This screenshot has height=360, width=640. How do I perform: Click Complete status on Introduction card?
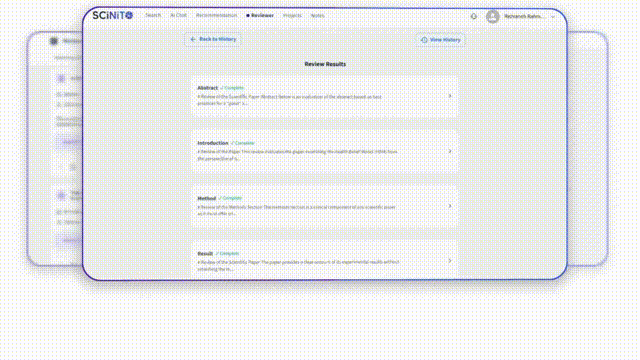[x=242, y=143]
